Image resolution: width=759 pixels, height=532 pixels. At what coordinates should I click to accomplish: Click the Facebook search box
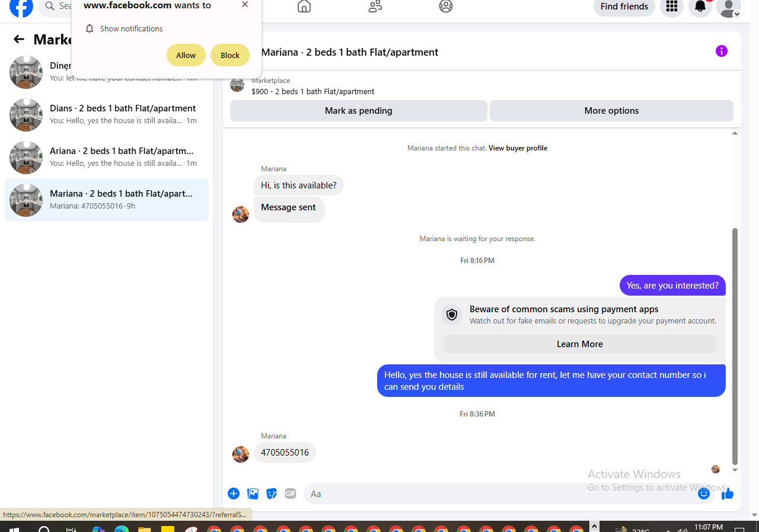click(56, 7)
